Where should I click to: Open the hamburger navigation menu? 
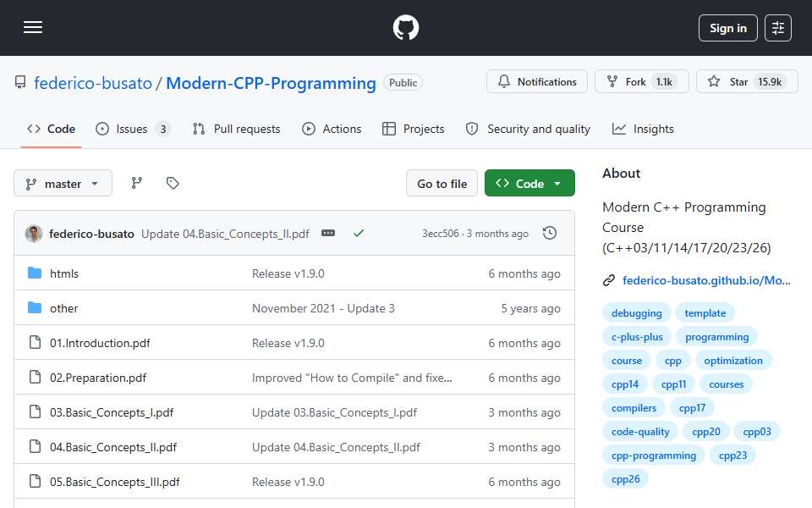coord(33,27)
